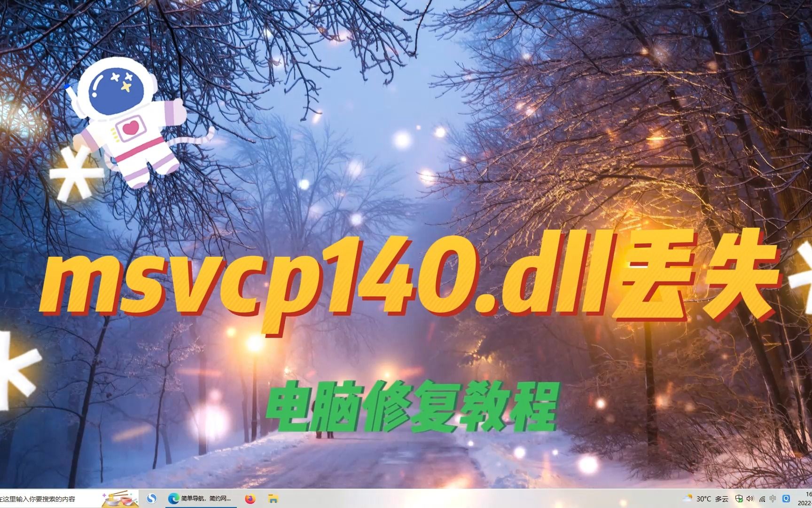Open the Sogou browser taskbar icon

click(x=152, y=499)
